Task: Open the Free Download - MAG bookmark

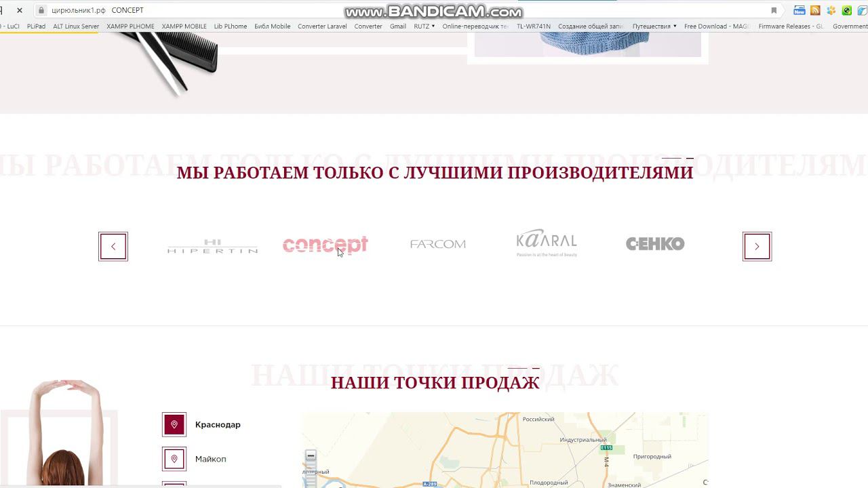Action: coord(717,26)
